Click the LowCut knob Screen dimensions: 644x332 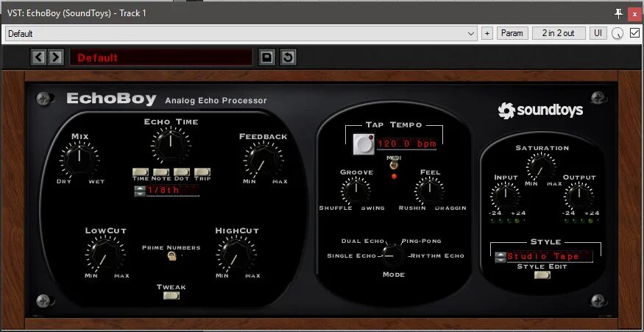(105, 254)
